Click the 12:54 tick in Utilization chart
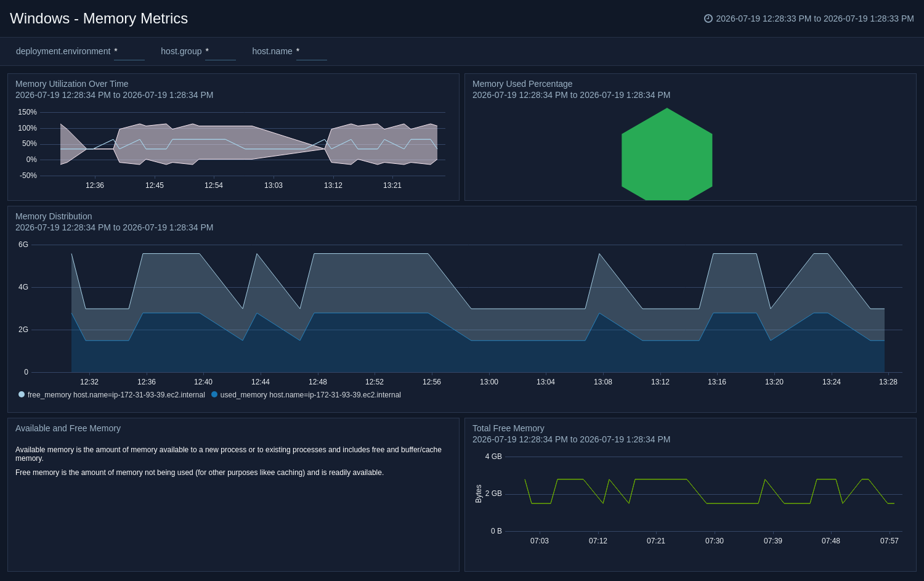Screen dimensions: 924x581 214,185
